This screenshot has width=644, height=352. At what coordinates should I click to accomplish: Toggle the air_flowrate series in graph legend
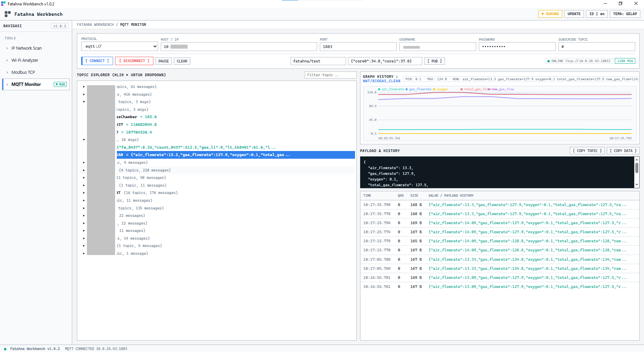(x=391, y=89)
